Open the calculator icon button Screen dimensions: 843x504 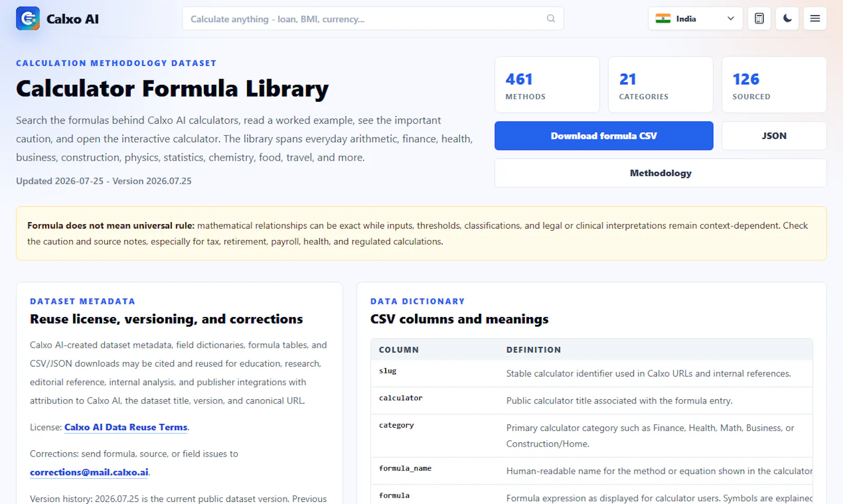coord(759,18)
